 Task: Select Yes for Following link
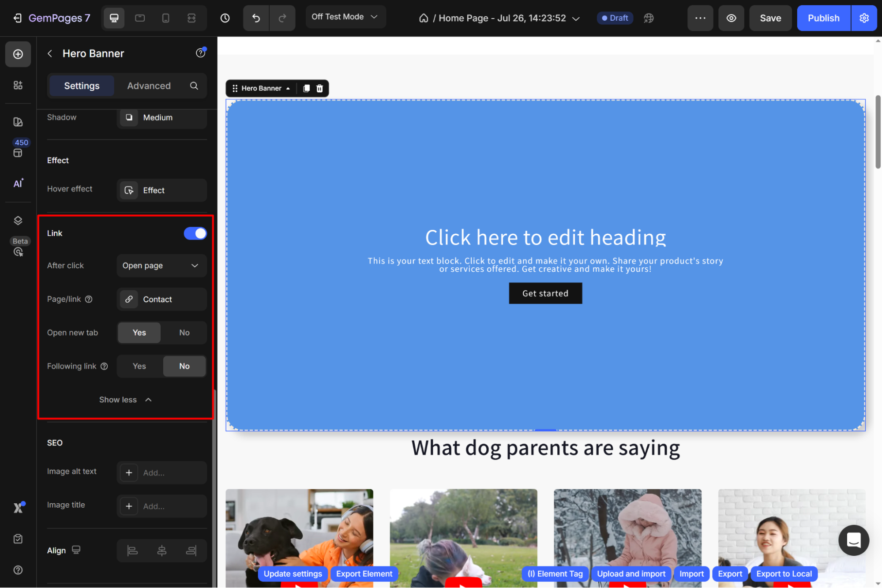[139, 366]
